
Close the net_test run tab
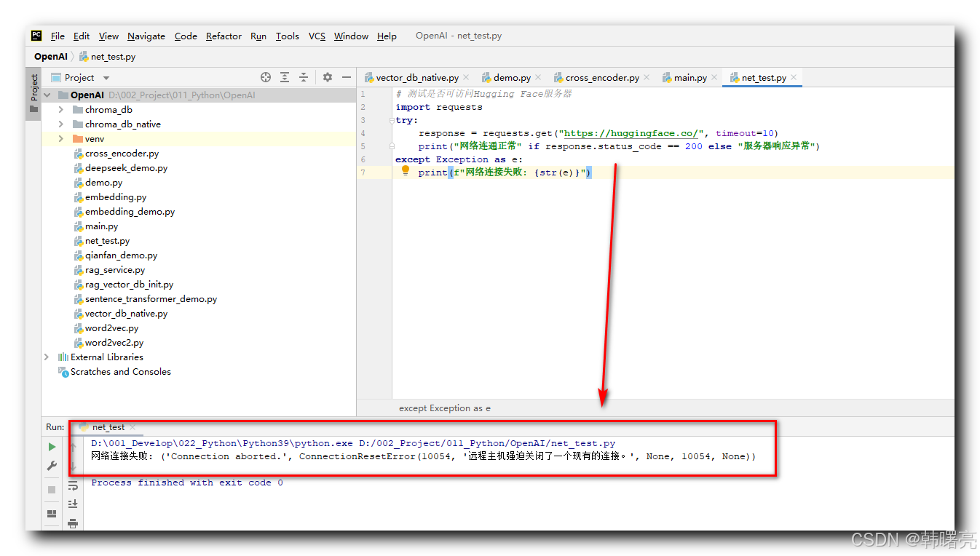pyautogui.click(x=133, y=427)
